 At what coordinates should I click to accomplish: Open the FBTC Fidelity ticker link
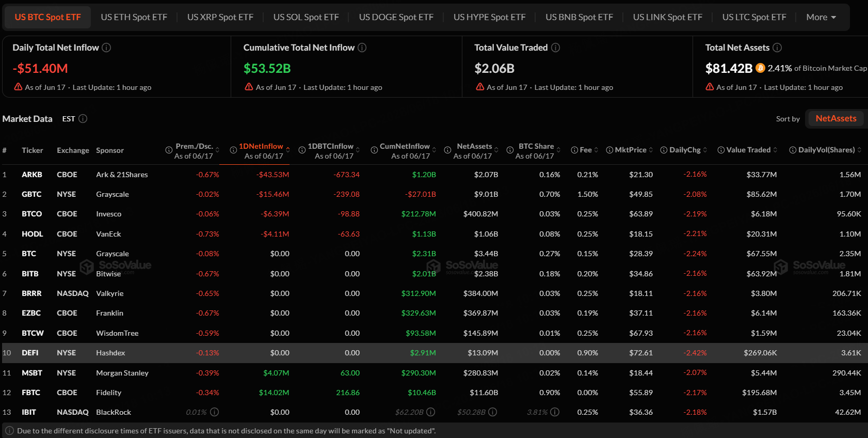pyautogui.click(x=31, y=393)
